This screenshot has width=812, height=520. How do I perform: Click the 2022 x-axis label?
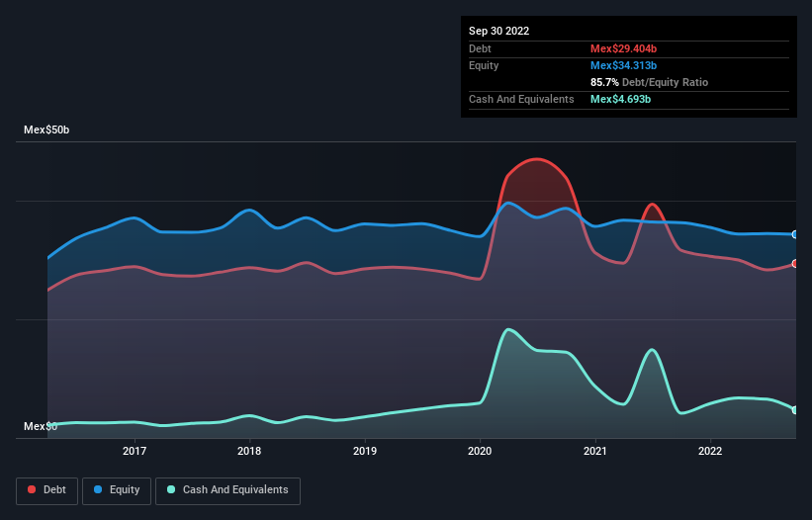click(710, 451)
